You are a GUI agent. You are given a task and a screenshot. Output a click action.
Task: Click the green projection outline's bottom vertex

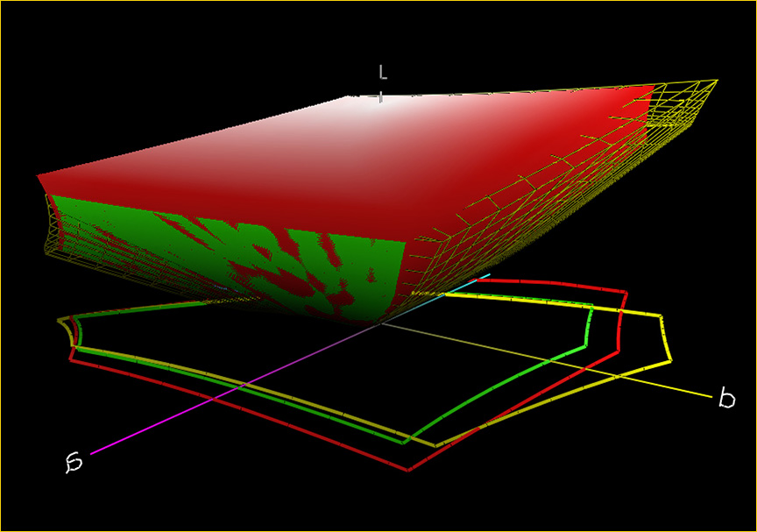coord(404,443)
